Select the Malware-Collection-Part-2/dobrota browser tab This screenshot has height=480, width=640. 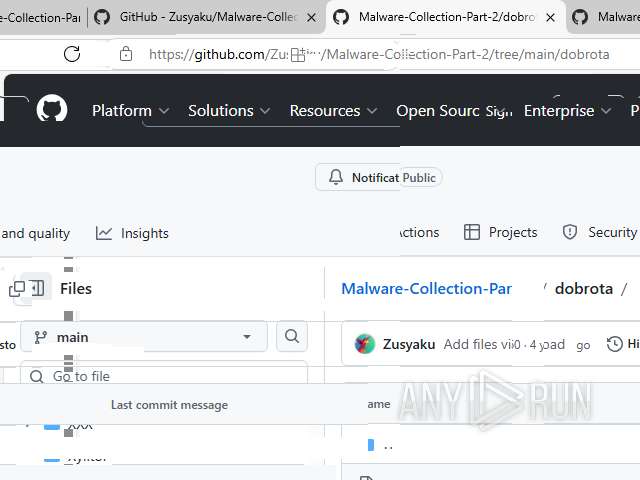pyautogui.click(x=445, y=18)
